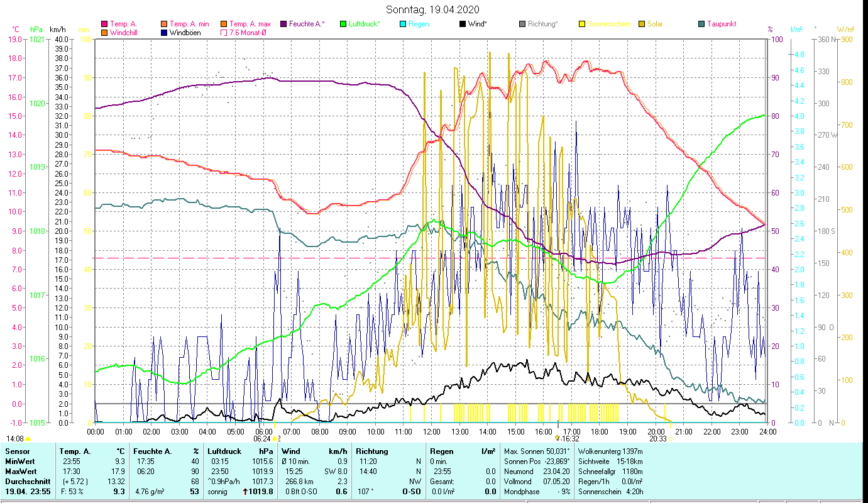Click the pink swatch beside Temp. A. legend

click(x=104, y=24)
